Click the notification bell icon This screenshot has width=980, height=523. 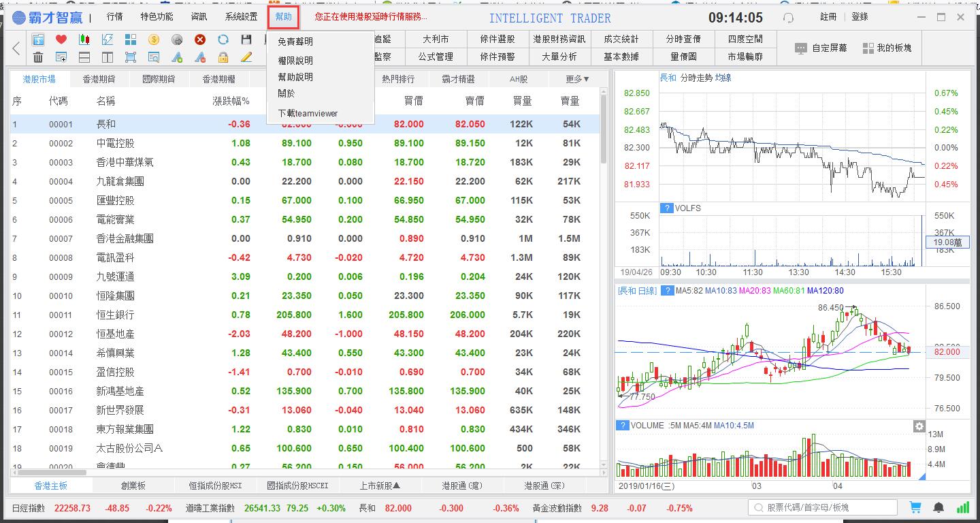pos(938,508)
